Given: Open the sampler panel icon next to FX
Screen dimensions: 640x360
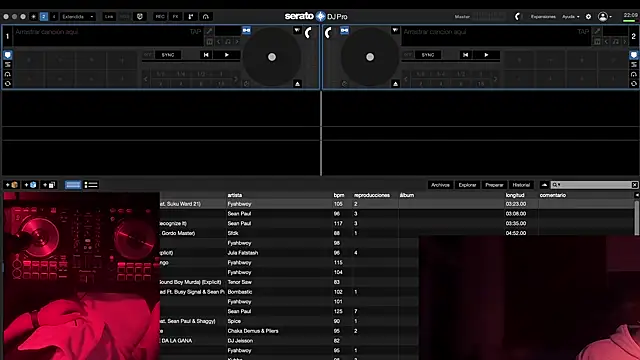Looking at the screenshot, I should pos(191,17).
